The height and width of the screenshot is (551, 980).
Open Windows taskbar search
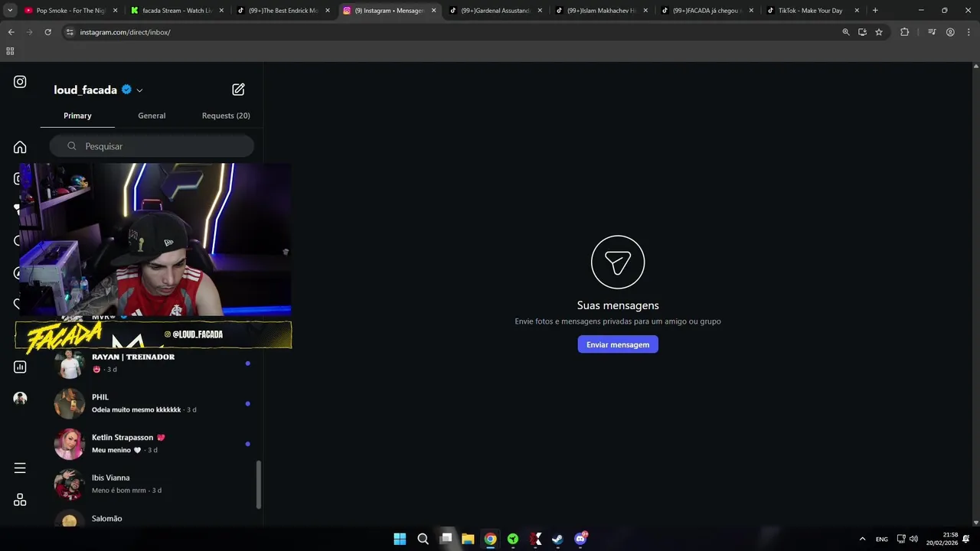click(x=423, y=539)
